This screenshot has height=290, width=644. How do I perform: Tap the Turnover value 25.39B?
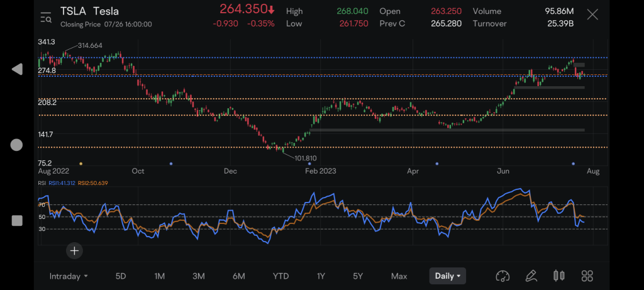coord(560,24)
